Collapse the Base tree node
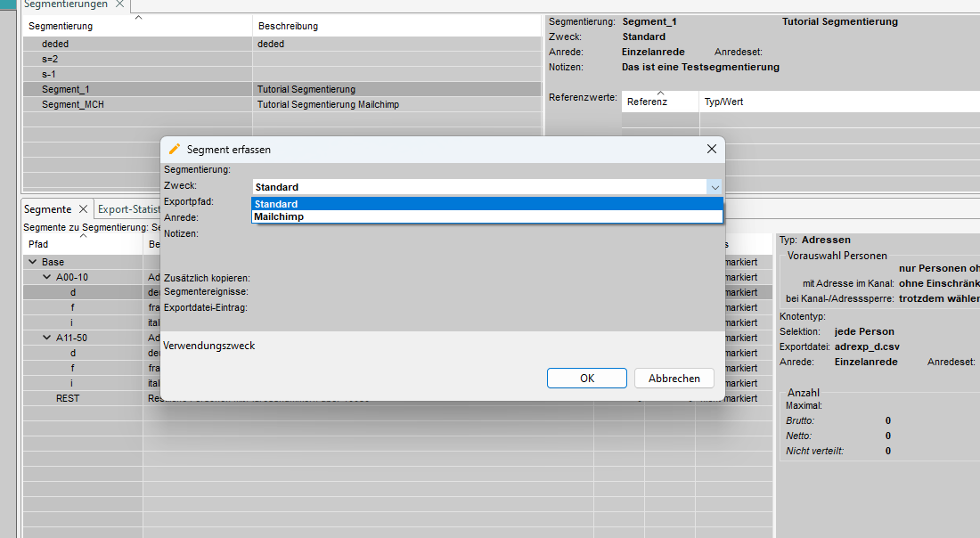The width and height of the screenshot is (980, 538). click(33, 263)
